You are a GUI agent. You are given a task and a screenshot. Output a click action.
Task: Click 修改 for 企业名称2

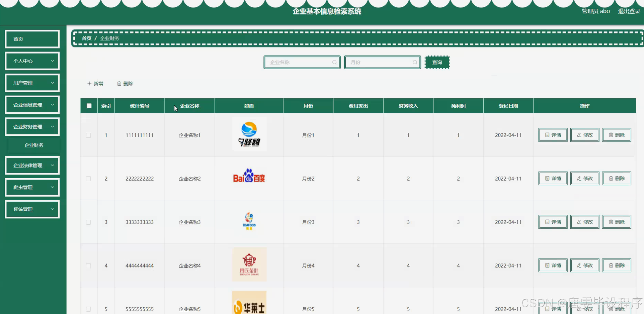click(585, 179)
